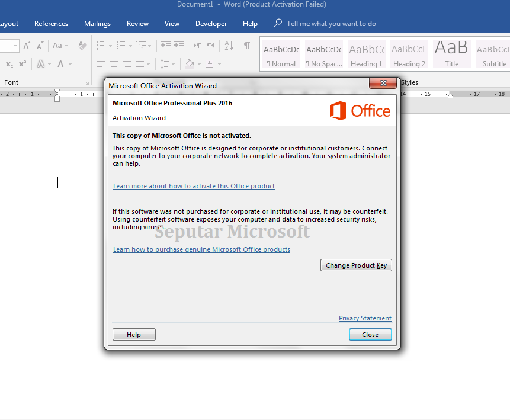Viewport: 510px width, 420px height.
Task: Click the Change Product Key button
Action: [x=356, y=265]
